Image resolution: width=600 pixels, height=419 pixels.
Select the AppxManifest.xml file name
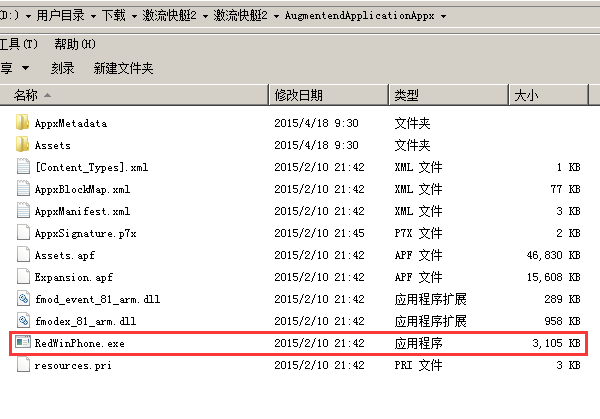[82, 211]
